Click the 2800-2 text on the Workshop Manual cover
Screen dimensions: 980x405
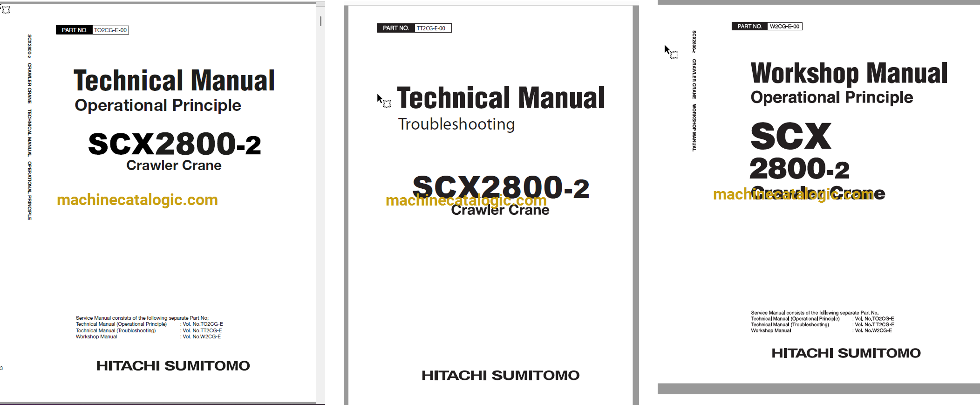click(800, 169)
